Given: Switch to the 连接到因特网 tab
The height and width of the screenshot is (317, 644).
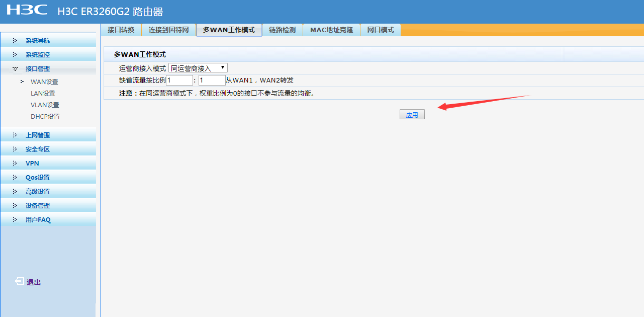Looking at the screenshot, I should 168,30.
